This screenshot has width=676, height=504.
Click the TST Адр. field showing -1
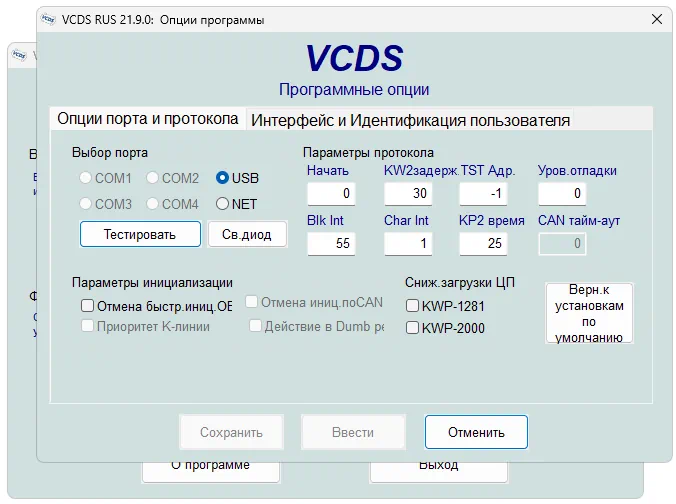point(483,194)
